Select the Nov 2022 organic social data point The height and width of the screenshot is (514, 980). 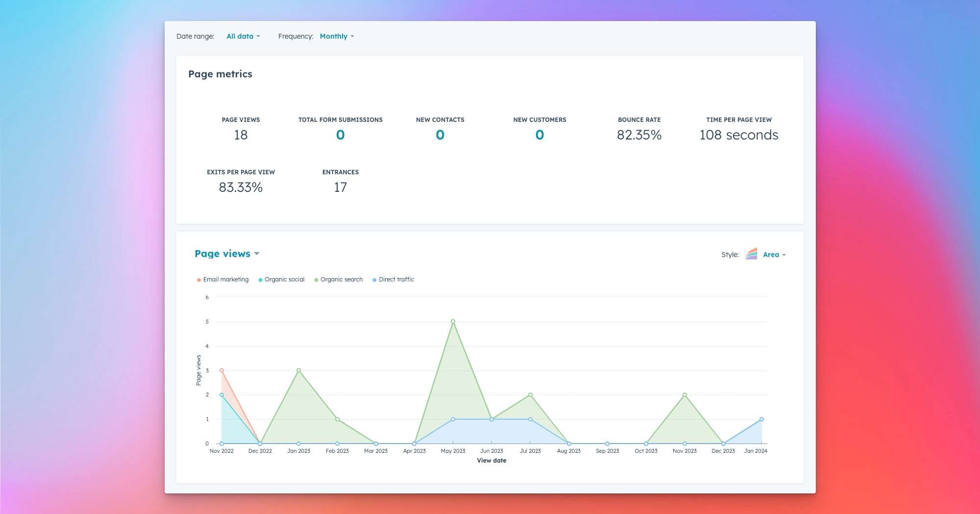point(221,395)
